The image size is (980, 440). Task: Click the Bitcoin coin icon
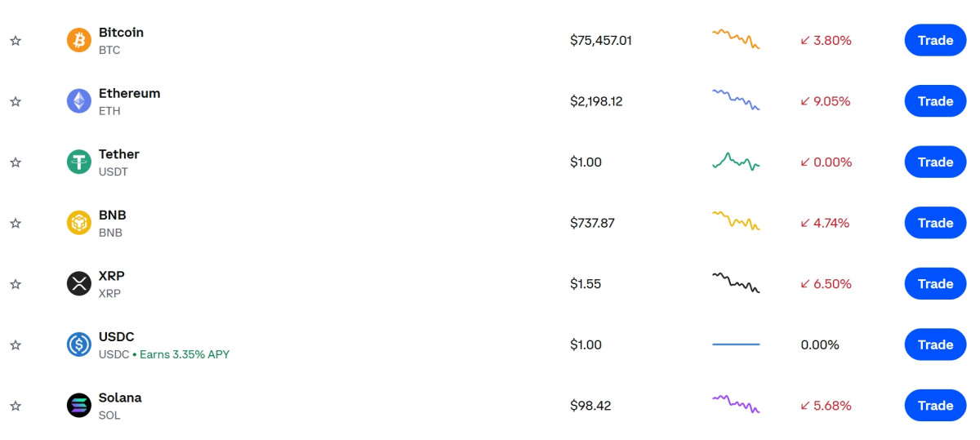79,40
